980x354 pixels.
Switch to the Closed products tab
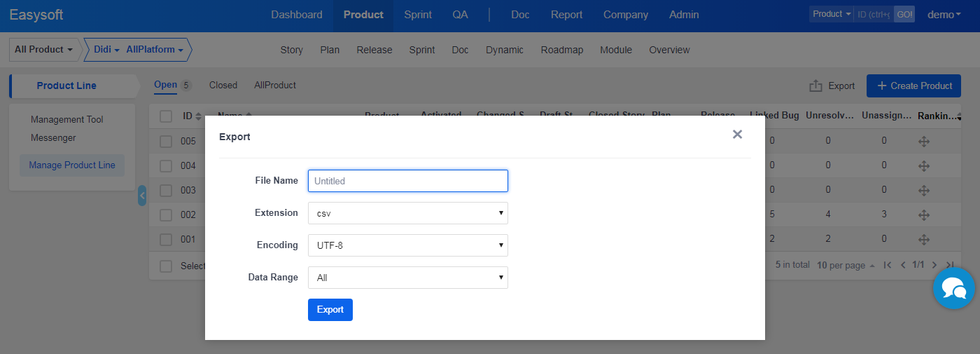coord(223,86)
